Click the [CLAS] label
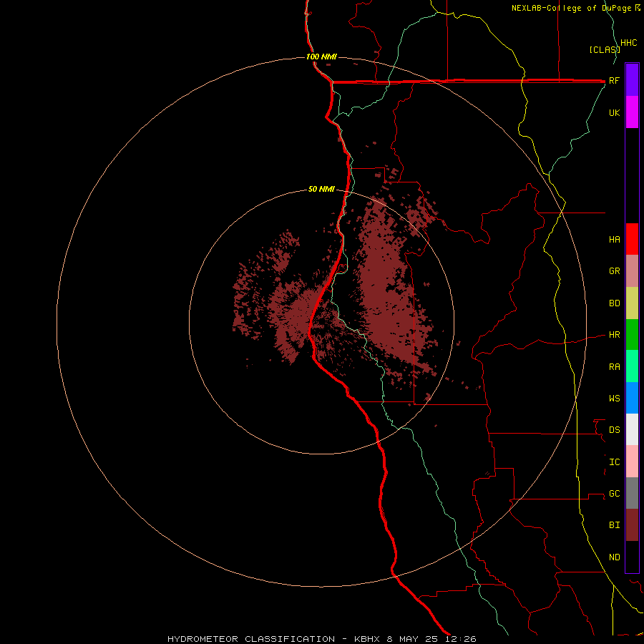Viewport: 644px width, 644px height. [605, 49]
